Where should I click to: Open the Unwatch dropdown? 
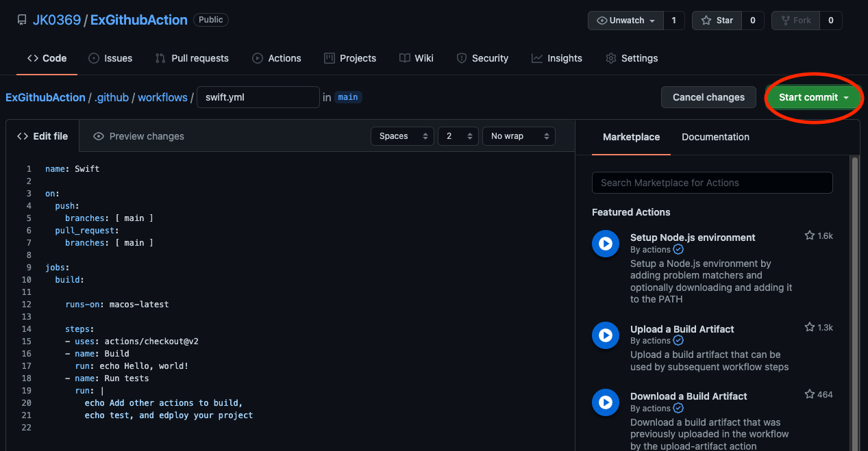pyautogui.click(x=625, y=21)
